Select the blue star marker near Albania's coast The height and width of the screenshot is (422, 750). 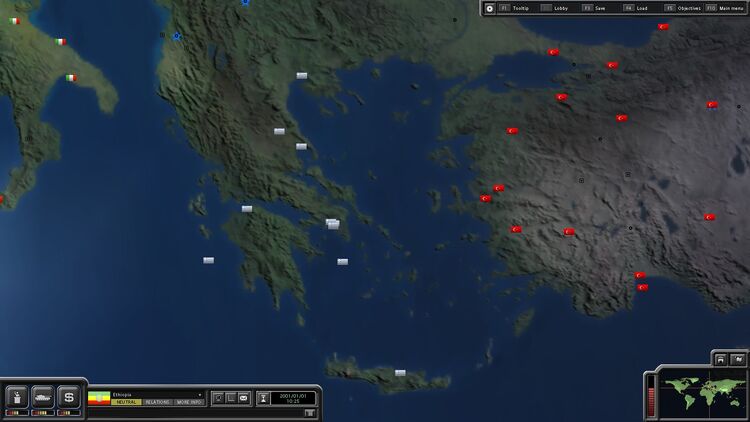[x=177, y=36]
